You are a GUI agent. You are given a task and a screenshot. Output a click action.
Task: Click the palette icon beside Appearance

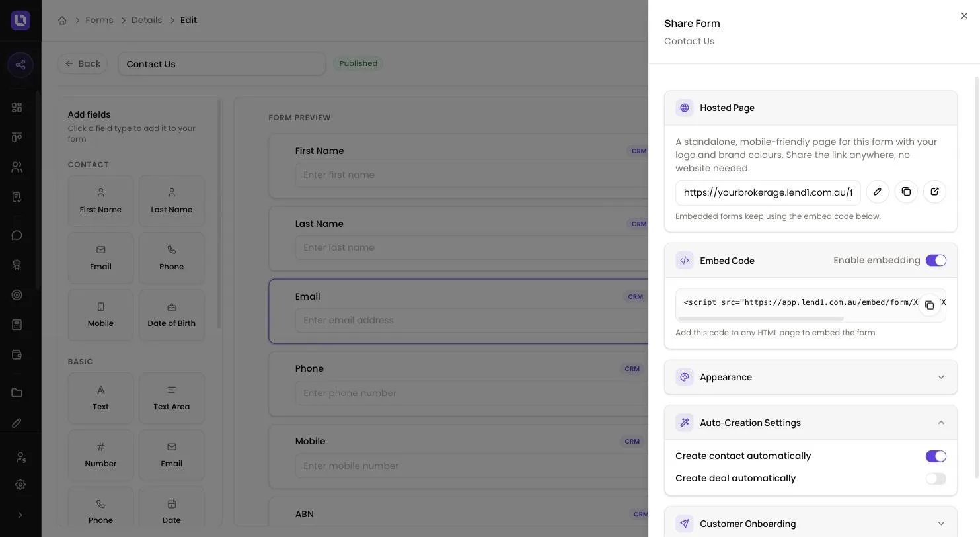coord(685,377)
